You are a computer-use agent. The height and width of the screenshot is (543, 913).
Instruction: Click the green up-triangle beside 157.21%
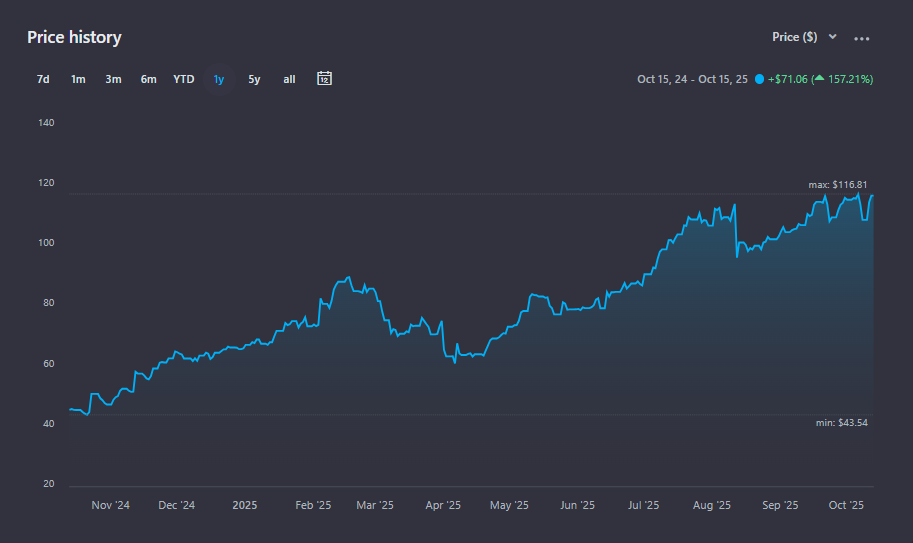click(x=819, y=79)
